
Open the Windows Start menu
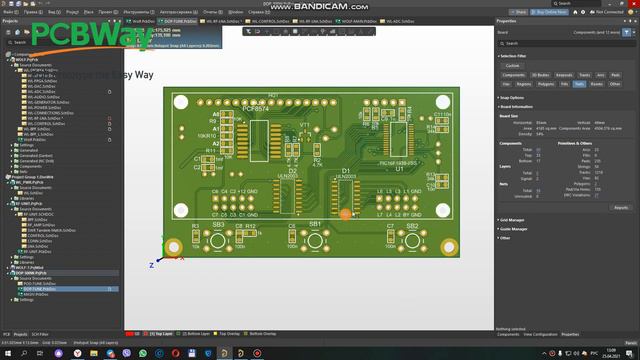tap(8, 353)
